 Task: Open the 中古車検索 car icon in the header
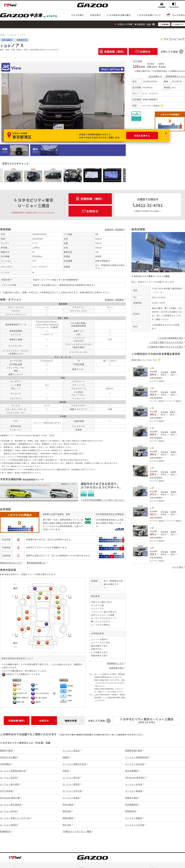(162, 5)
